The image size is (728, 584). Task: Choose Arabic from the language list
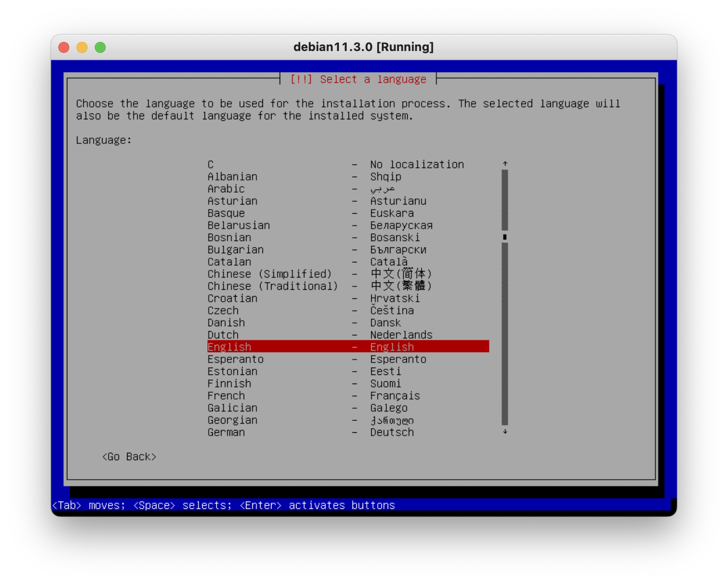pos(226,189)
